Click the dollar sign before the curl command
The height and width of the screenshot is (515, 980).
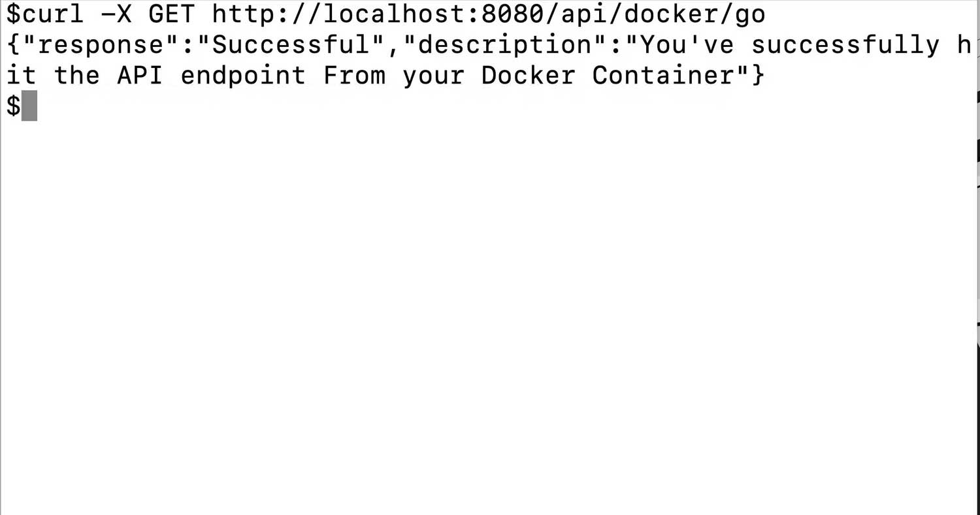click(13, 14)
